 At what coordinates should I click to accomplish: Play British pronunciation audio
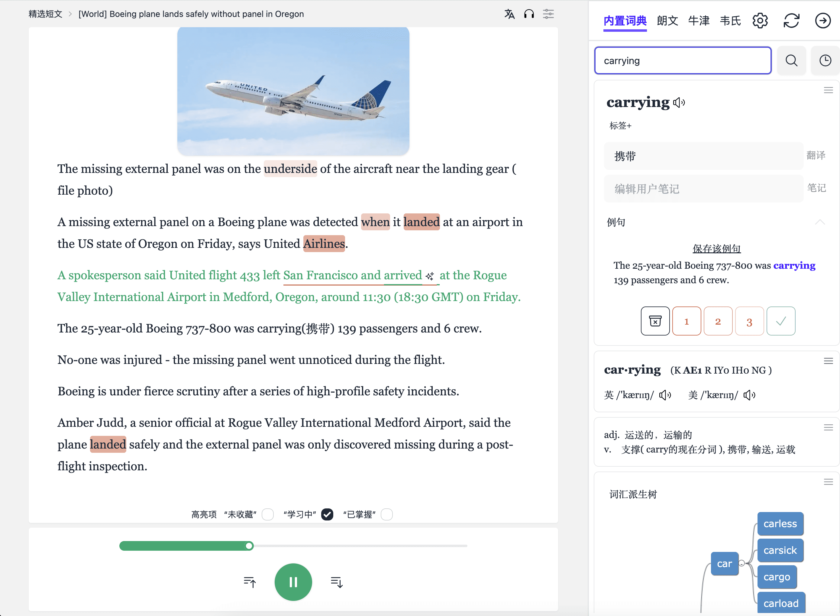click(x=665, y=395)
